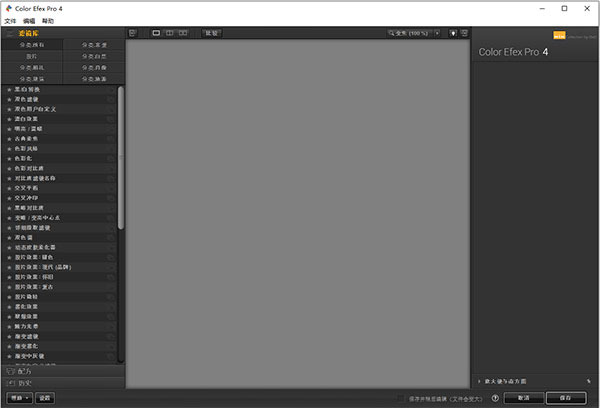Expand the 历史 history panel
Viewport: 600px width, 408px height.
pyautogui.click(x=63, y=383)
